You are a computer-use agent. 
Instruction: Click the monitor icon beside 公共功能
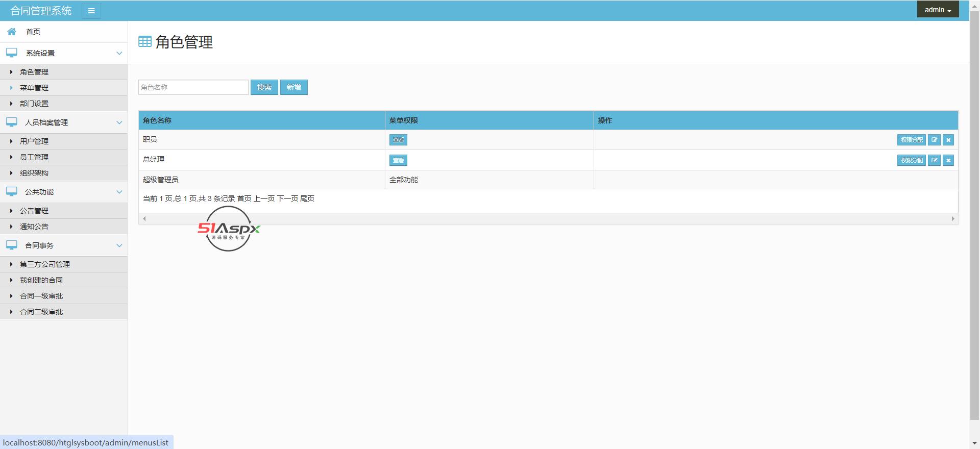12,191
